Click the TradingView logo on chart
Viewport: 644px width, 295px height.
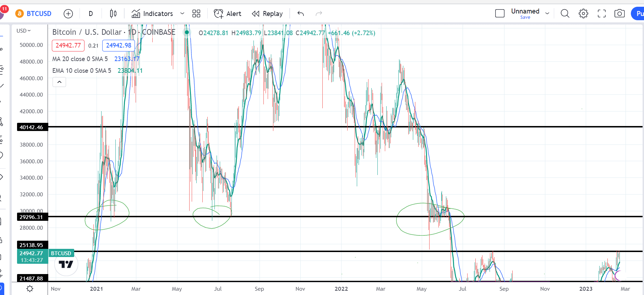[x=66, y=264]
